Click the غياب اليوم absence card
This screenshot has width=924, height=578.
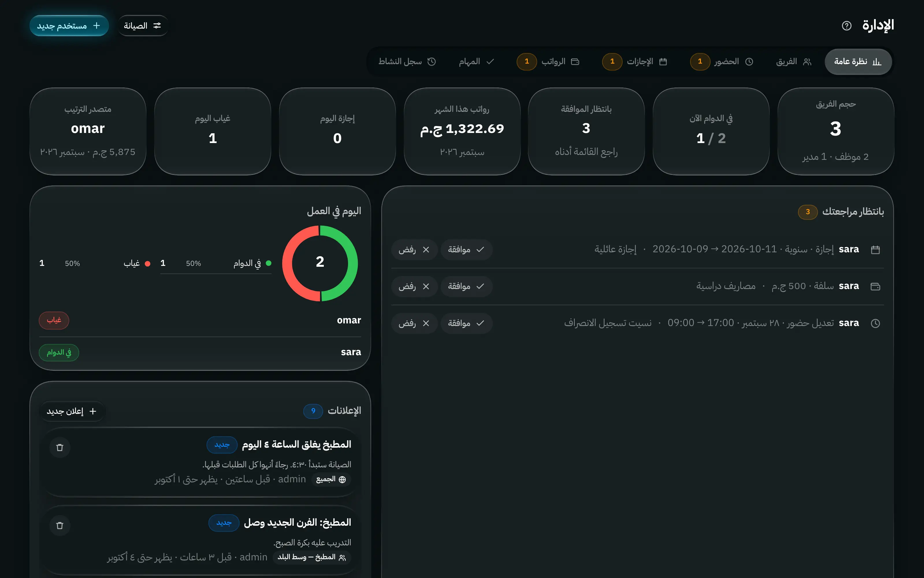coord(213,131)
